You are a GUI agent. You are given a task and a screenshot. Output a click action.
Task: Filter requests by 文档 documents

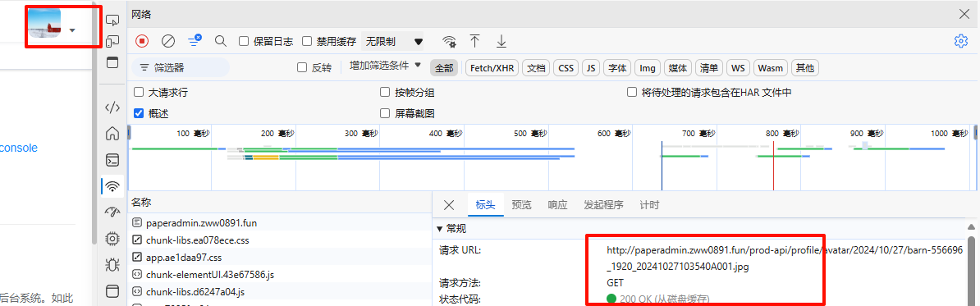click(x=536, y=68)
